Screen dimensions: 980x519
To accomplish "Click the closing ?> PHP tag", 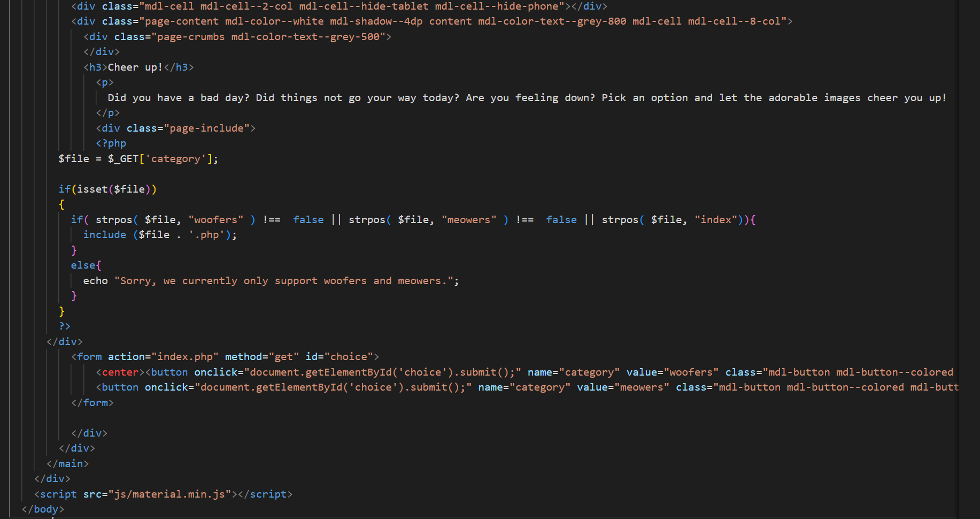I will pos(65,326).
